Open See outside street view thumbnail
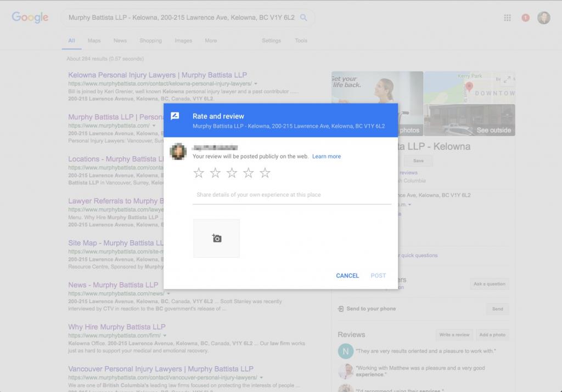This screenshot has width=562, height=392. point(470,120)
